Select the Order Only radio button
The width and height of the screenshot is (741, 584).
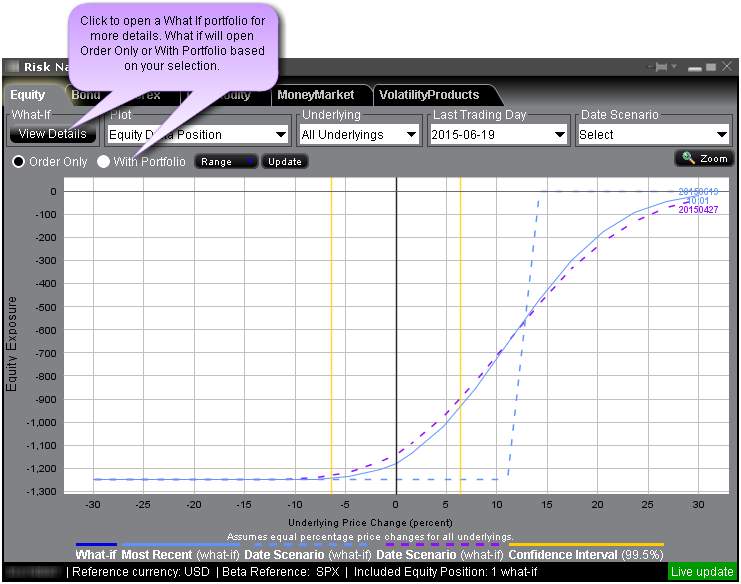[18, 161]
